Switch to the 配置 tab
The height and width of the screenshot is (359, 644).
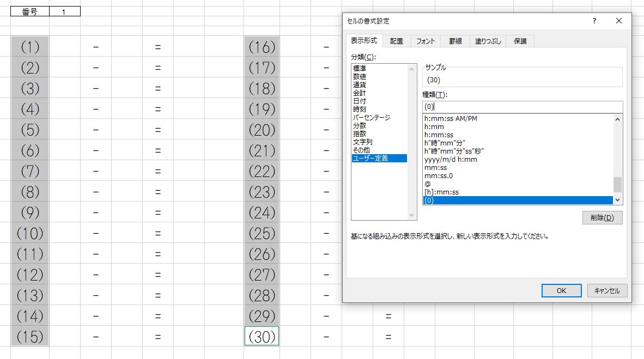396,41
